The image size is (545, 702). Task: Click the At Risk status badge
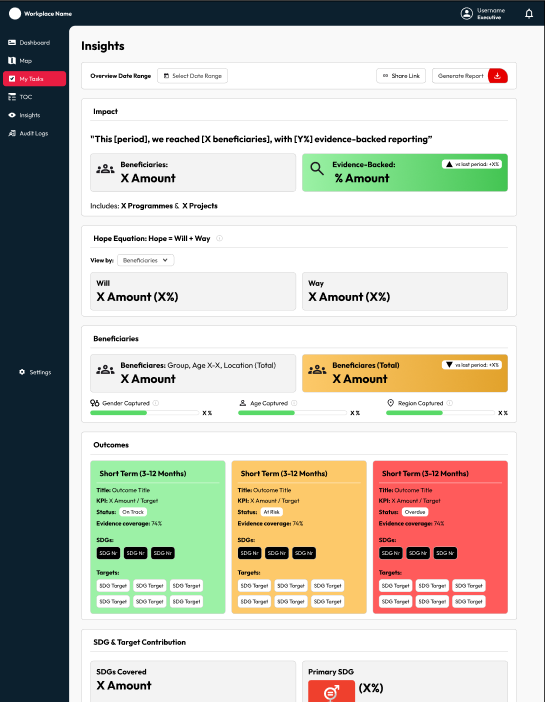[x=272, y=512]
